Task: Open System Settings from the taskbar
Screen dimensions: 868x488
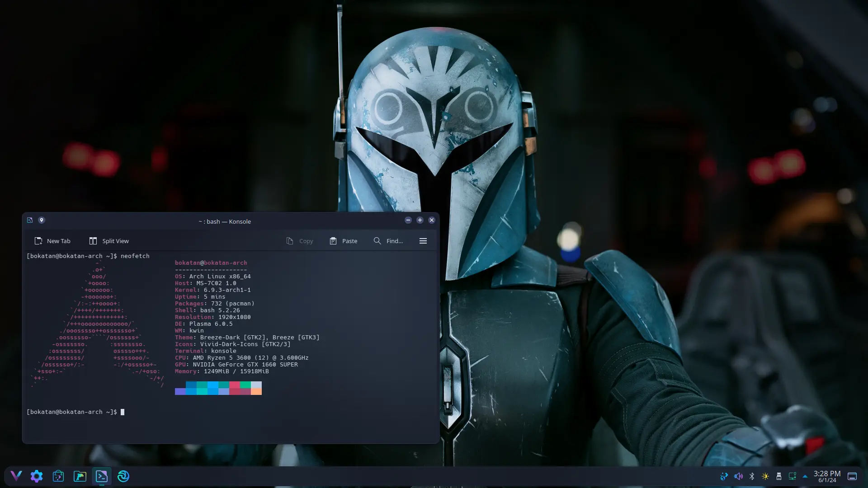Action: click(37, 476)
